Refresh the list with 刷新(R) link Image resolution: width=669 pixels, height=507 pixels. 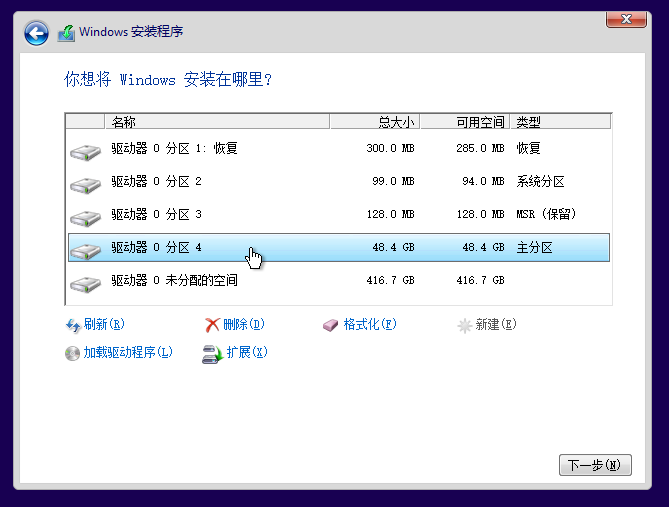(104, 324)
